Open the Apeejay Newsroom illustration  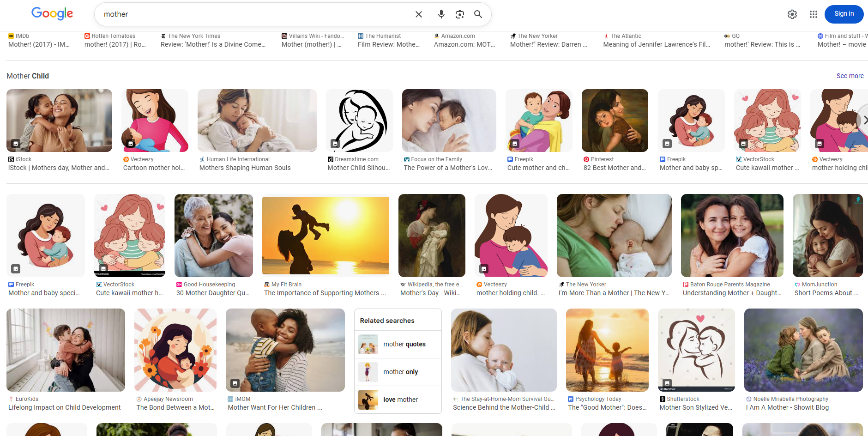coord(175,350)
